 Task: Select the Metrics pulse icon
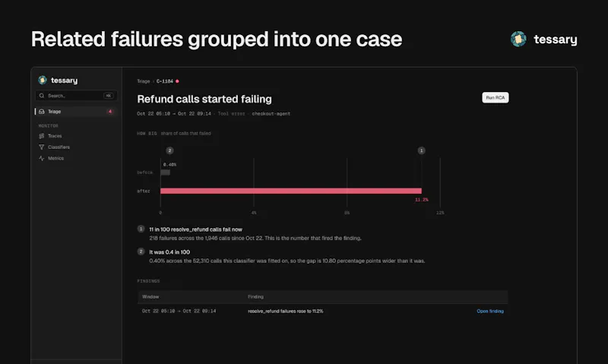(x=42, y=158)
